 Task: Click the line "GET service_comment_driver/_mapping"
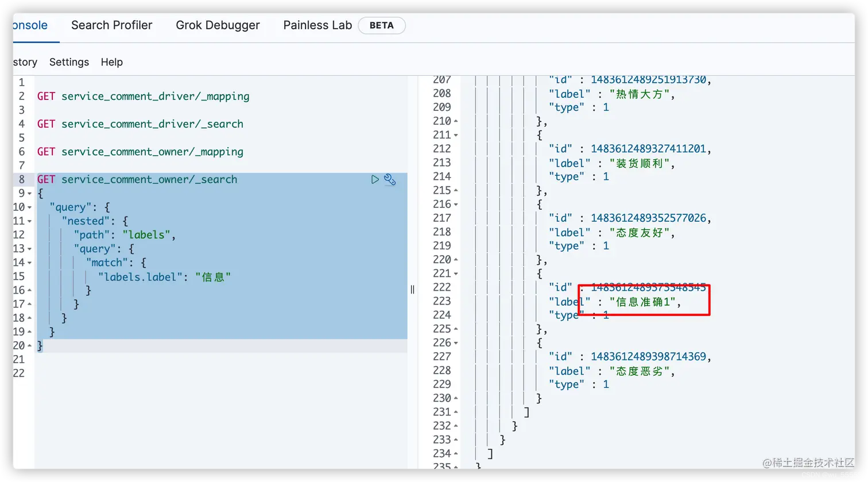[x=144, y=97]
